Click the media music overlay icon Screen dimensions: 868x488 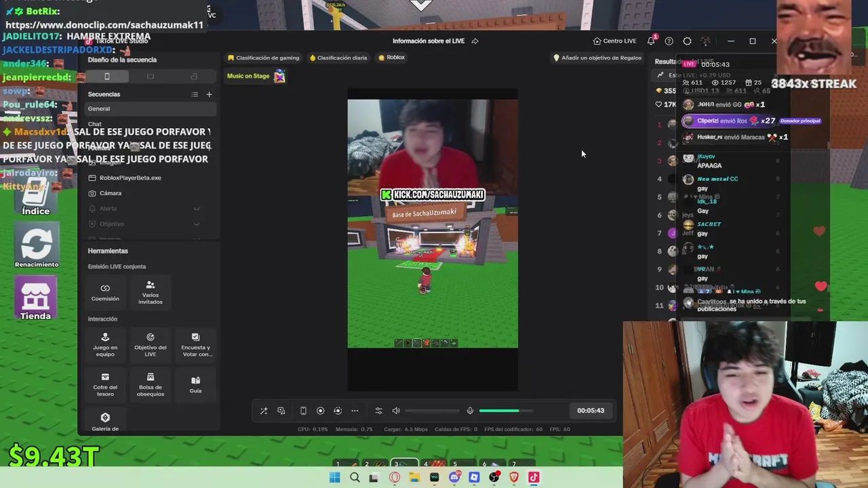pyautogui.click(x=281, y=411)
